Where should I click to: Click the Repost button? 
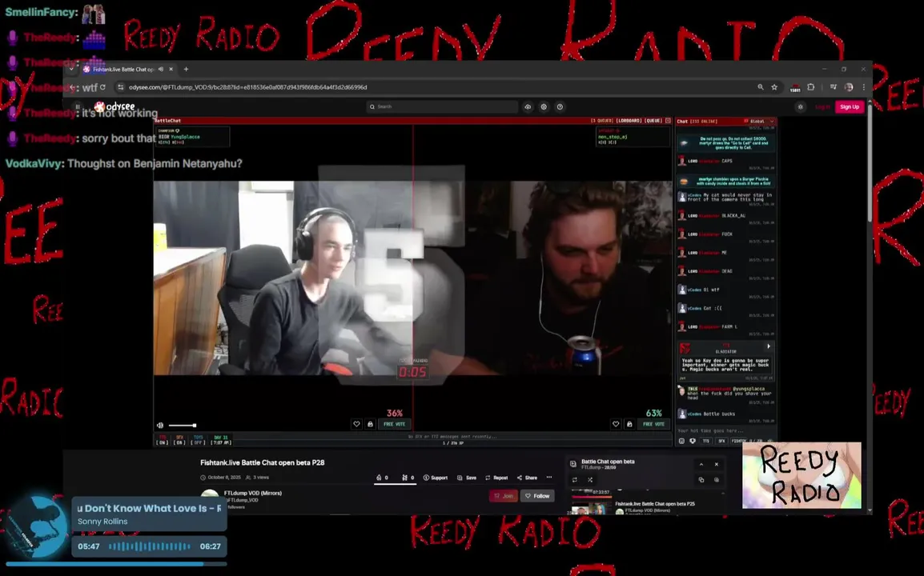pos(496,478)
